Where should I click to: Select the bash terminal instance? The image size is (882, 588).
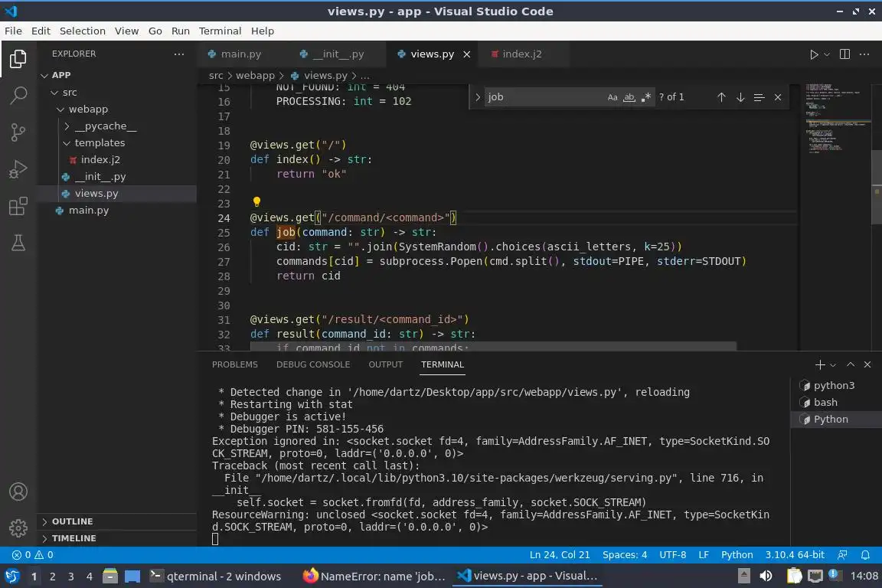[x=836, y=402]
